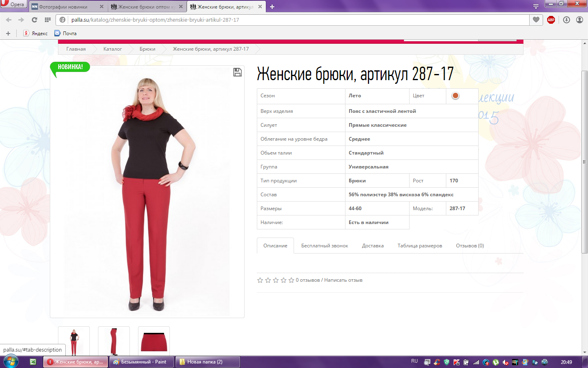Open the Windows Start menu
Image resolution: width=588 pixels, height=368 pixels.
[x=11, y=361]
